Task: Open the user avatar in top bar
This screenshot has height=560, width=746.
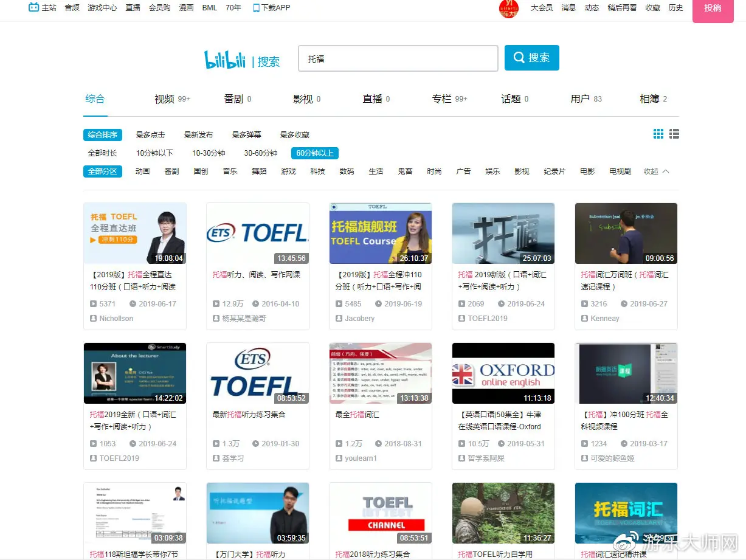Action: [509, 9]
